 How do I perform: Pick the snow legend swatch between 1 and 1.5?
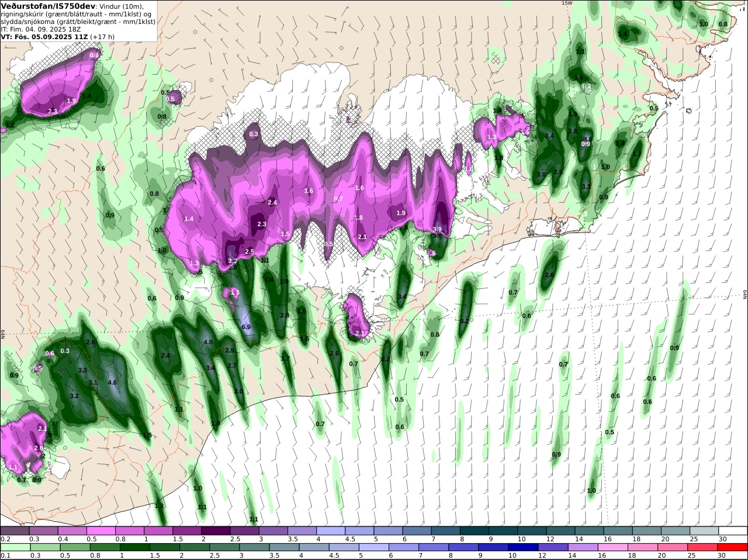[158, 531]
